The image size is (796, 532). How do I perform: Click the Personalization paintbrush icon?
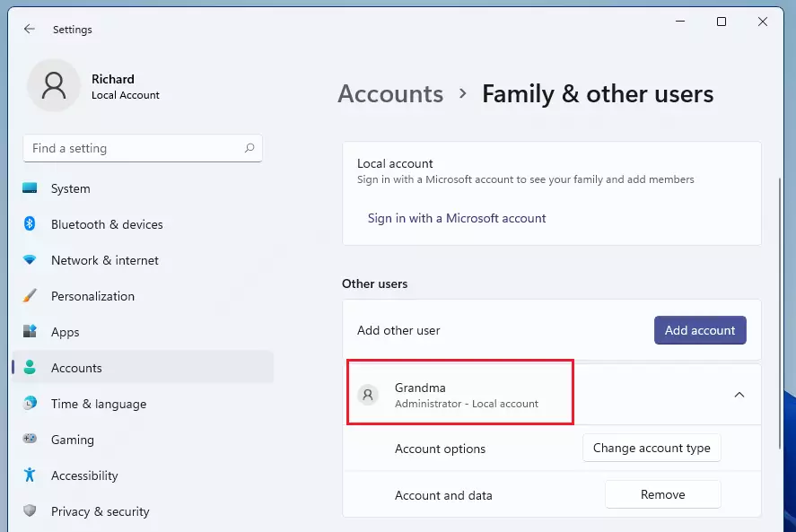point(30,295)
